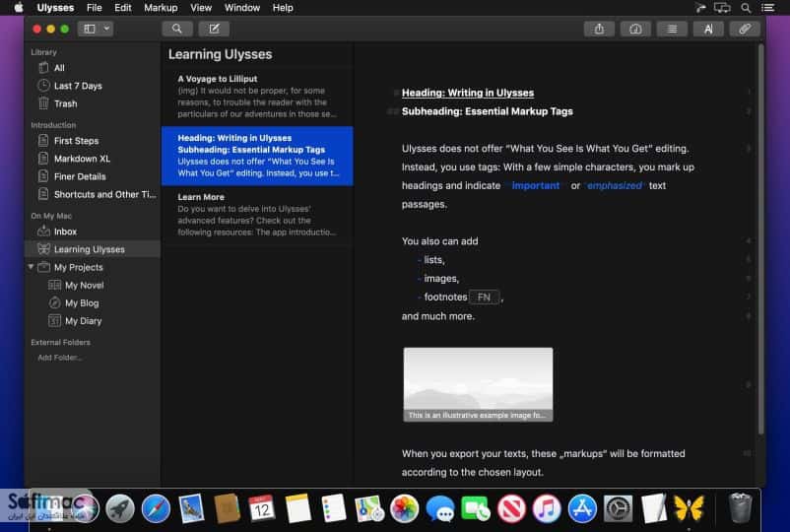This screenshot has height=532, width=790.
Task: Open the Trash in the Dock
Action: point(740,508)
